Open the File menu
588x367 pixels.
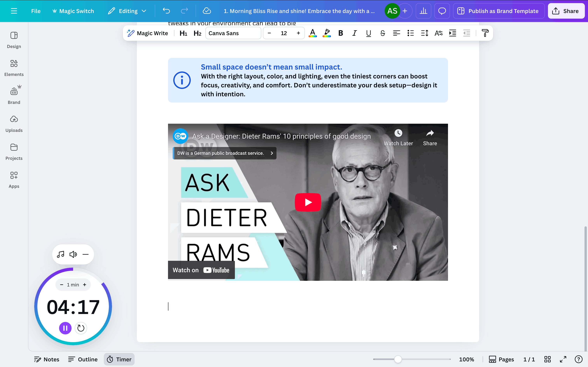click(36, 11)
